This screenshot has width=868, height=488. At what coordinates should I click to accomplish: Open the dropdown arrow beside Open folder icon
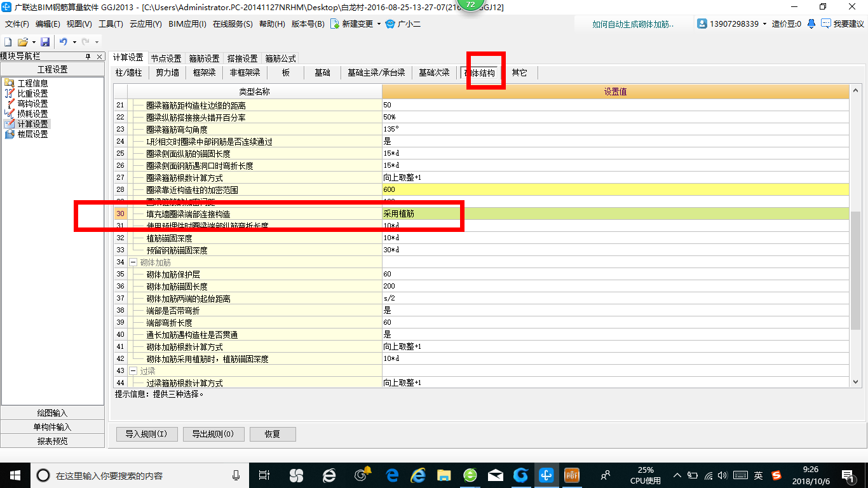pos(33,42)
